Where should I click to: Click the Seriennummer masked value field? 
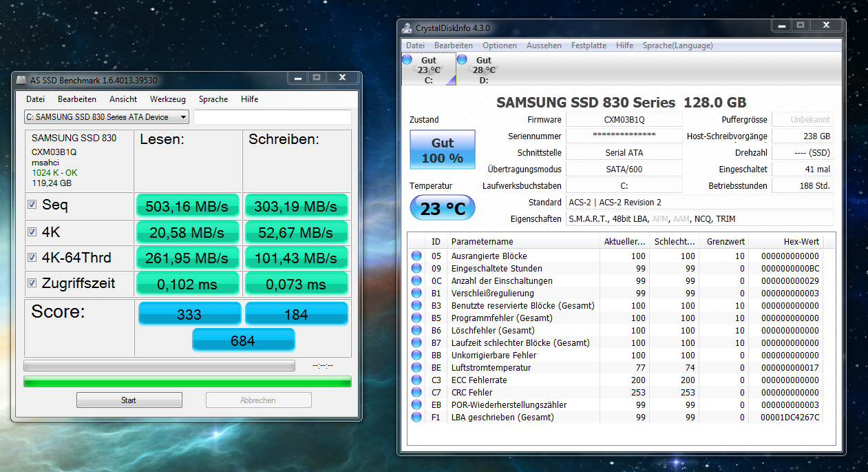pyautogui.click(x=624, y=136)
